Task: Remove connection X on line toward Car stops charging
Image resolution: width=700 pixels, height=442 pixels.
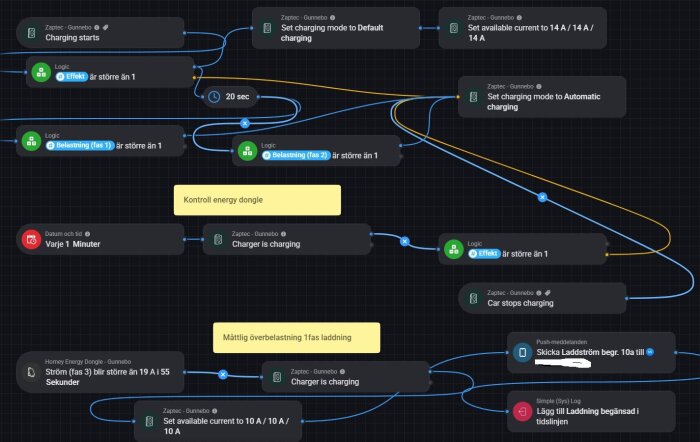Action: [542, 197]
